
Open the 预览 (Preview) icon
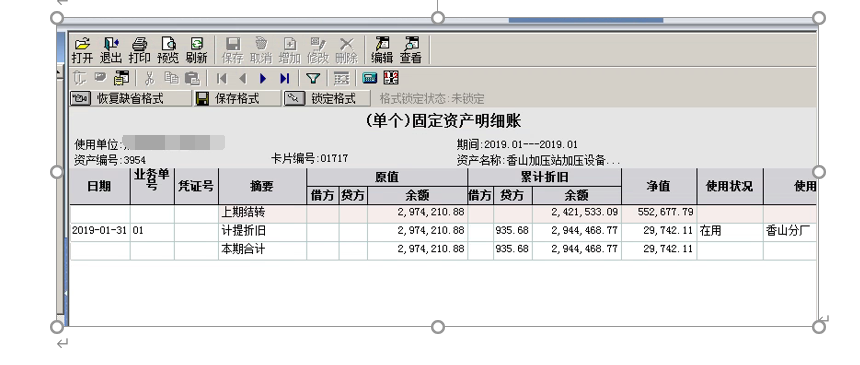click(168, 50)
